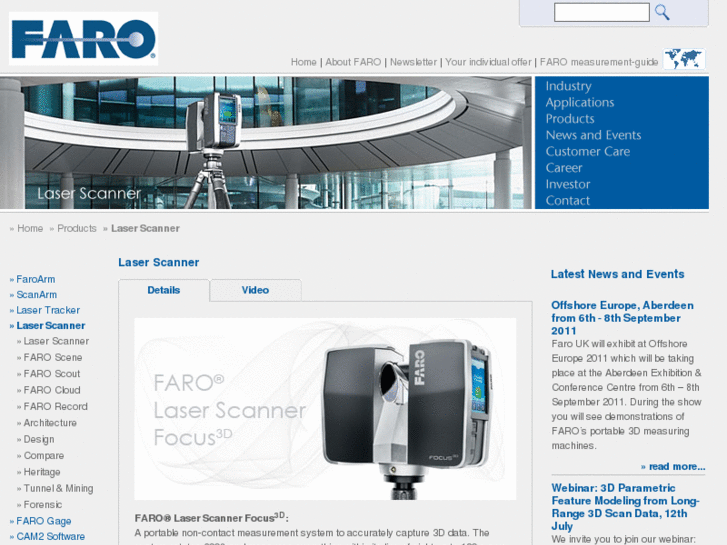Open About FARO page
The width and height of the screenshot is (727, 545).
coord(353,62)
